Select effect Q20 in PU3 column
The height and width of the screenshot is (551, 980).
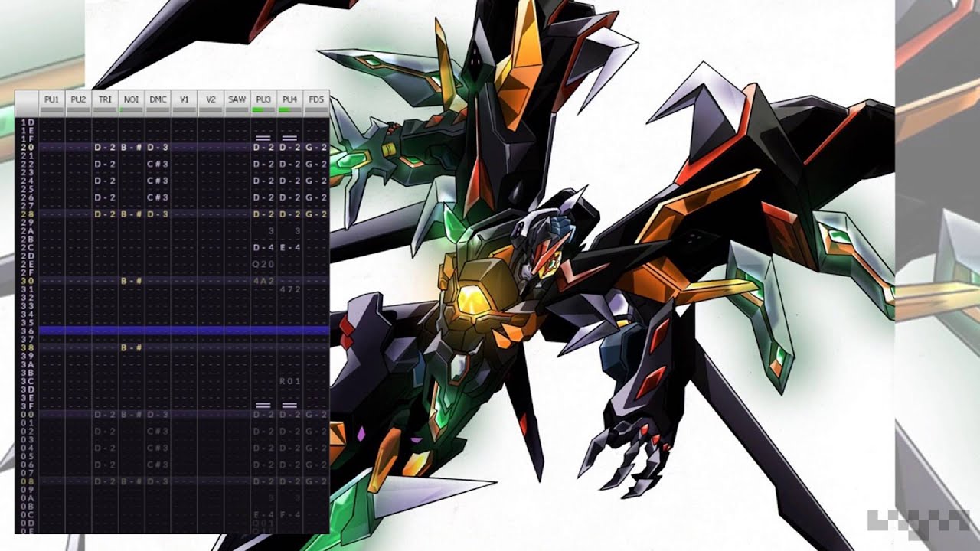point(263,264)
